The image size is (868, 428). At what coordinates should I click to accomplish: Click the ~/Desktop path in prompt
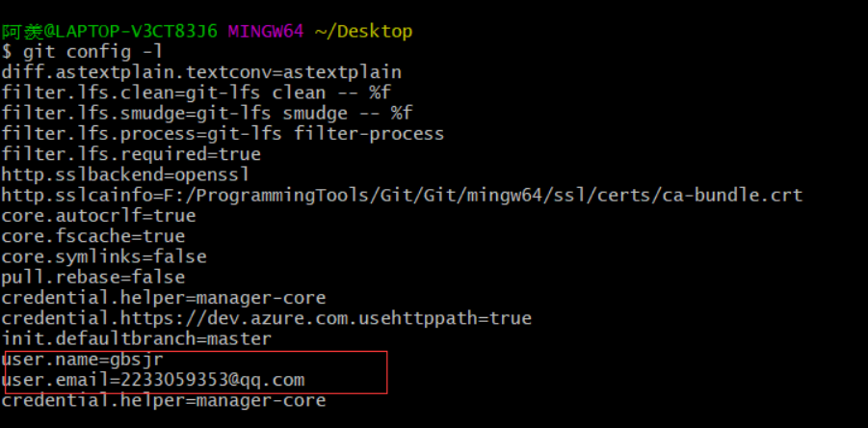[x=364, y=32]
